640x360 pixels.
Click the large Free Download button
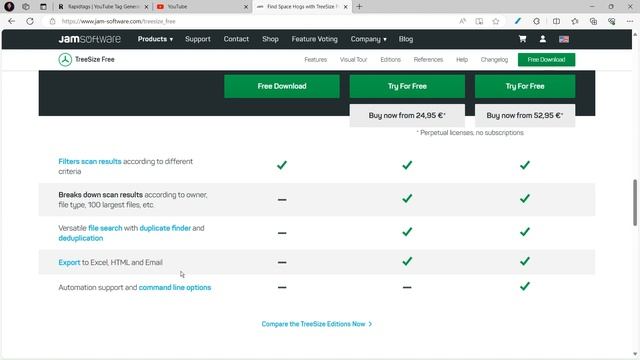[282, 86]
